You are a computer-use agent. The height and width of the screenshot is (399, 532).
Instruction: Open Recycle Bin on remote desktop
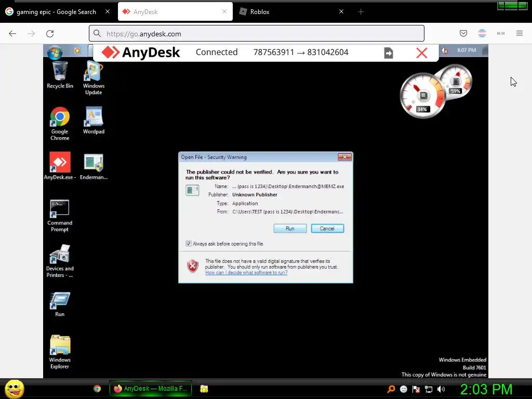click(60, 75)
